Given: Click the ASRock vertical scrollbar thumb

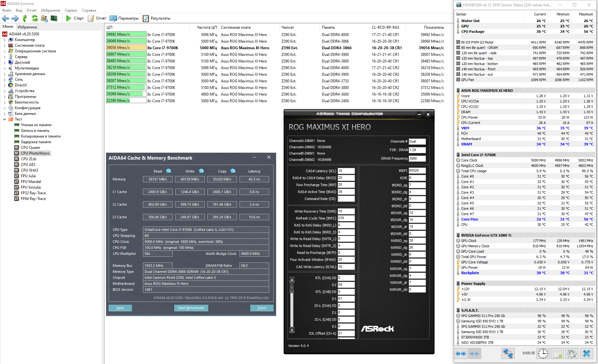Looking at the screenshot, I should coord(292,288).
